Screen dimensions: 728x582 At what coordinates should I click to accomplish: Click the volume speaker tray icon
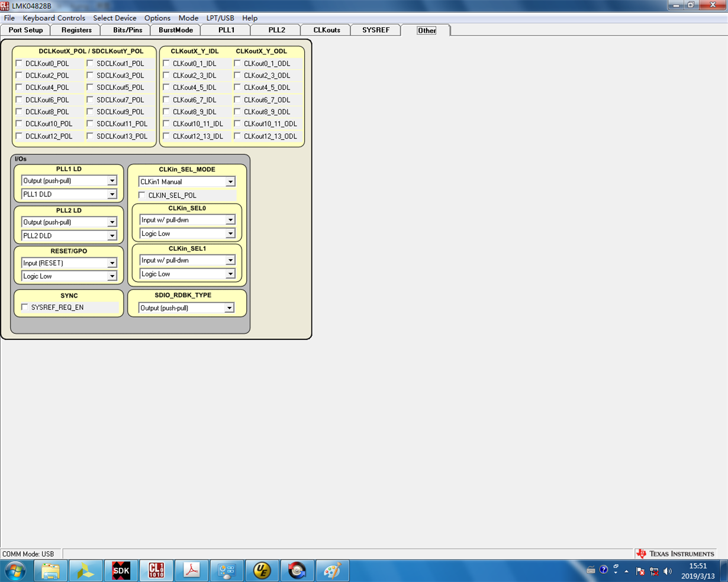coord(668,571)
